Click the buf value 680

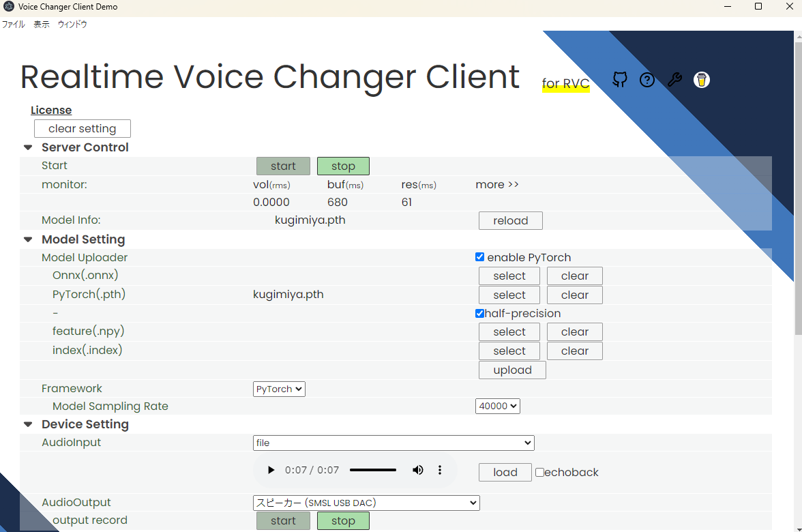coord(338,202)
